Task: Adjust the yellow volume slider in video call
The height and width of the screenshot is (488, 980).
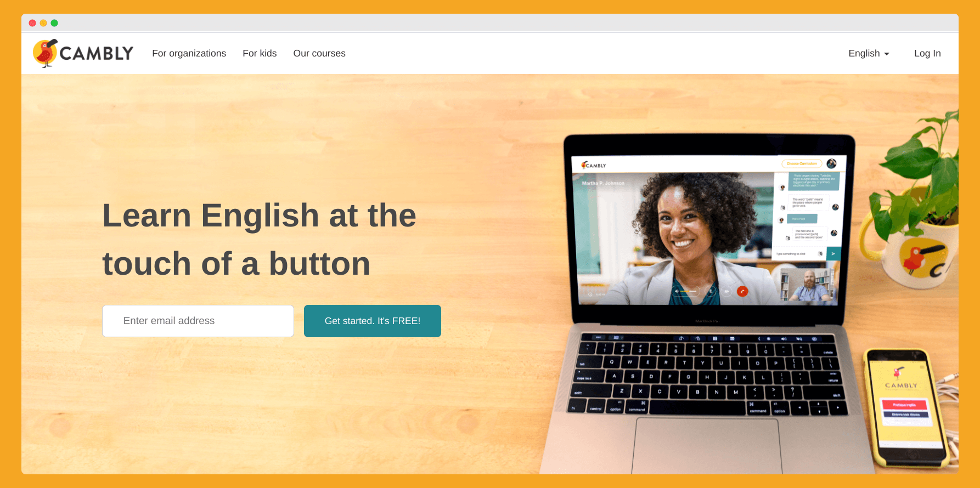Action: click(x=689, y=291)
